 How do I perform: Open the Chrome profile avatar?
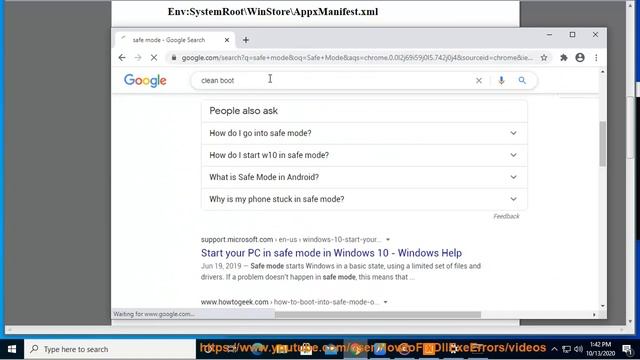coord(580,58)
